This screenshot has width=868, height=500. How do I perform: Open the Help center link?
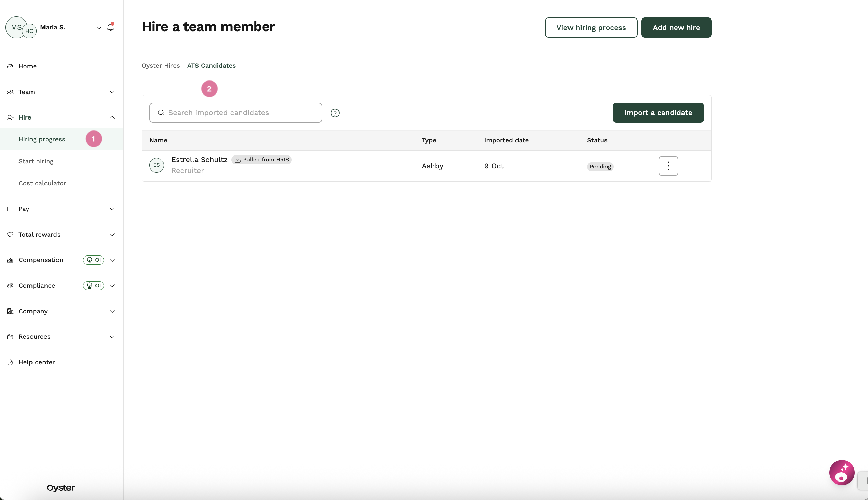coord(37,362)
